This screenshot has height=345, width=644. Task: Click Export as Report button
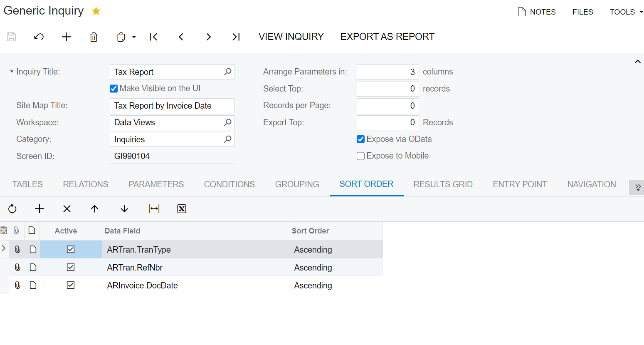[387, 37]
